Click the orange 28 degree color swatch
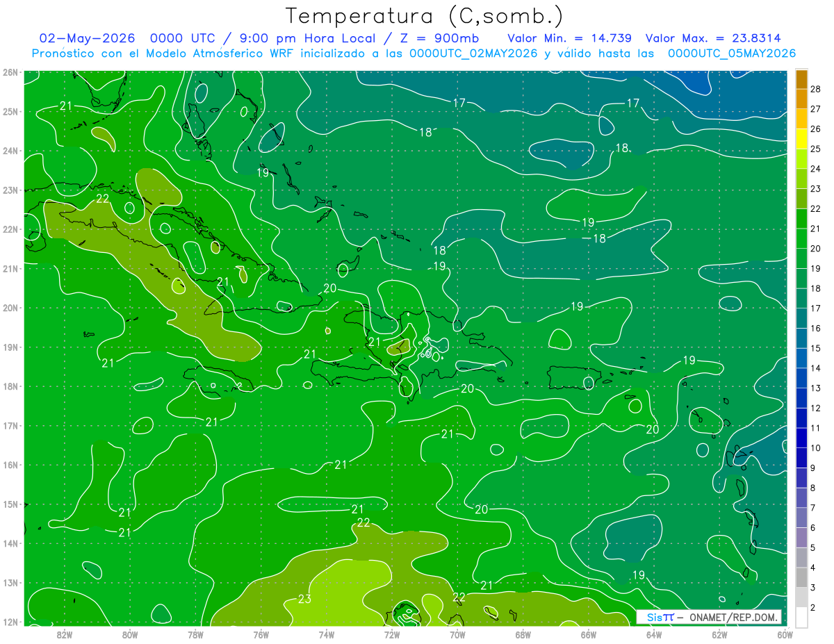The height and width of the screenshot is (644, 834). click(x=801, y=79)
